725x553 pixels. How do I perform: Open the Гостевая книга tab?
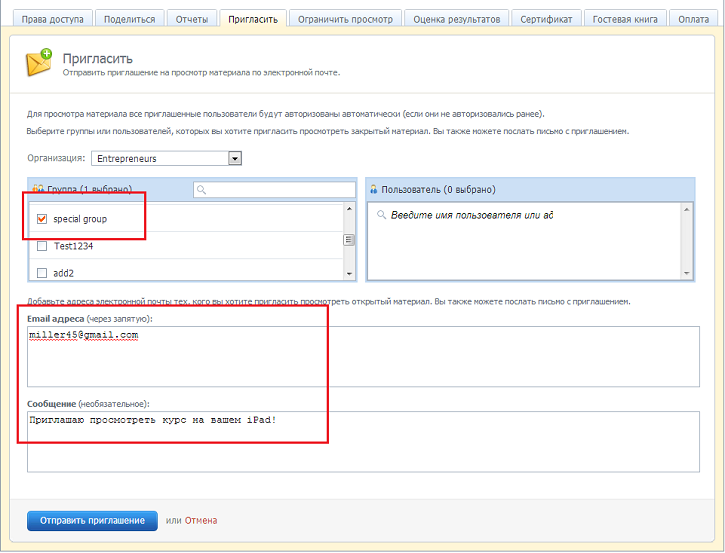(625, 19)
